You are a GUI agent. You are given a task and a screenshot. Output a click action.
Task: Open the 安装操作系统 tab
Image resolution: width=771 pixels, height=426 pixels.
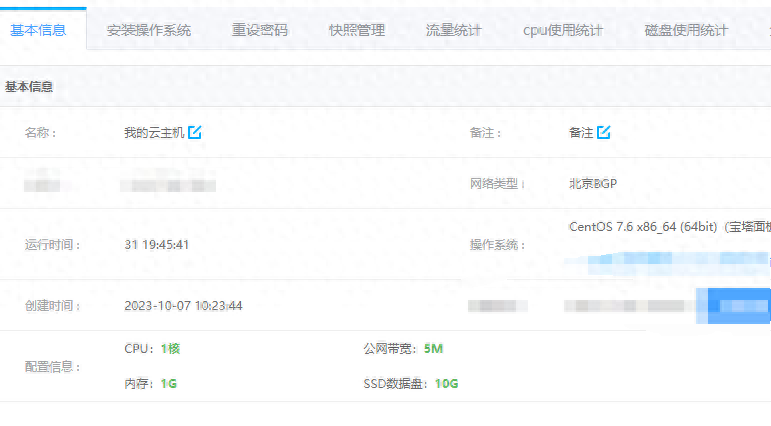(x=148, y=30)
